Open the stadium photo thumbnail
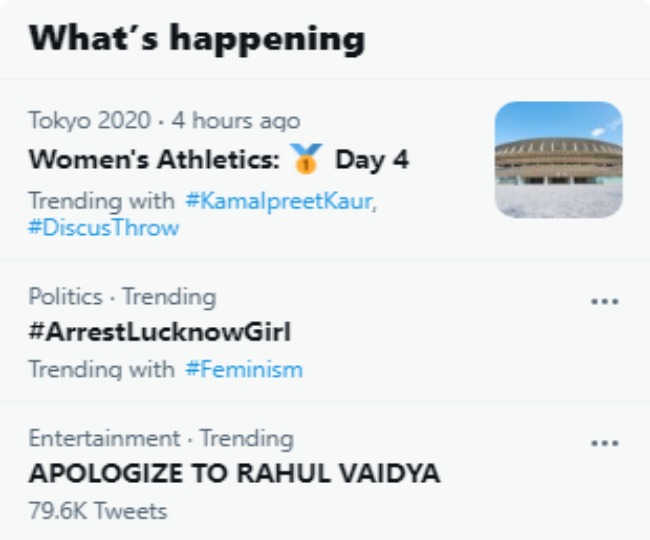 tap(558, 160)
